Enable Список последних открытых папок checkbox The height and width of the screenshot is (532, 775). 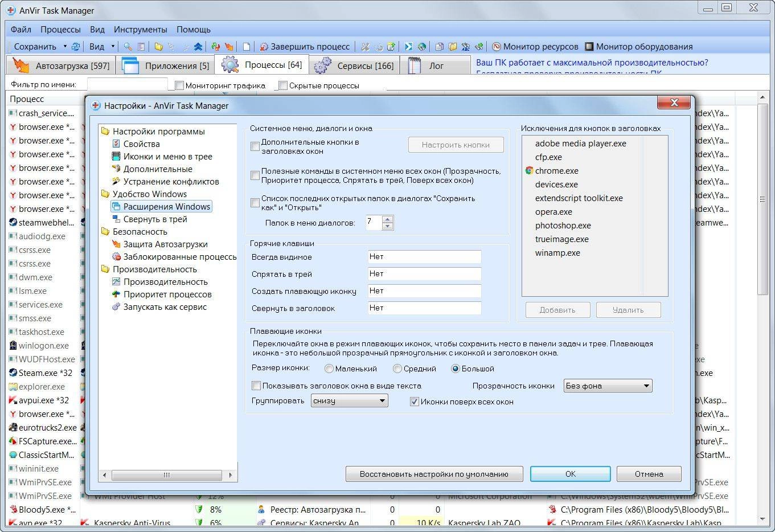coord(255,203)
